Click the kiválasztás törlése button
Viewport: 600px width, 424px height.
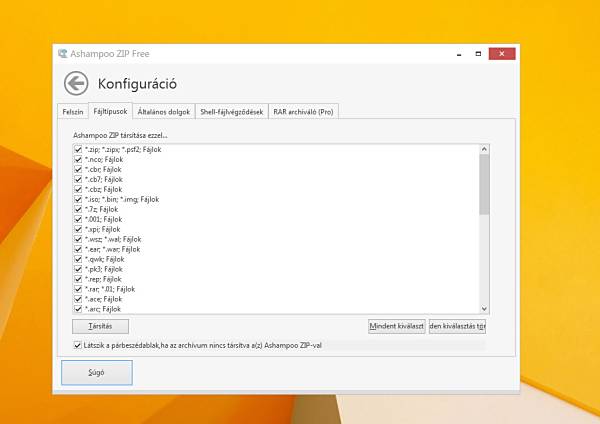point(457,326)
